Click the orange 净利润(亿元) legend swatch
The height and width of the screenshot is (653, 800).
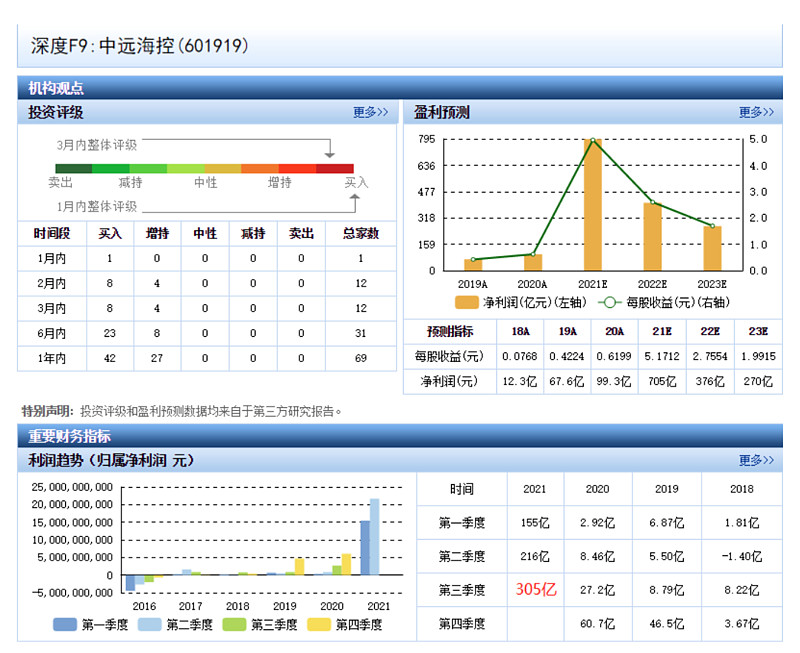[467, 302]
